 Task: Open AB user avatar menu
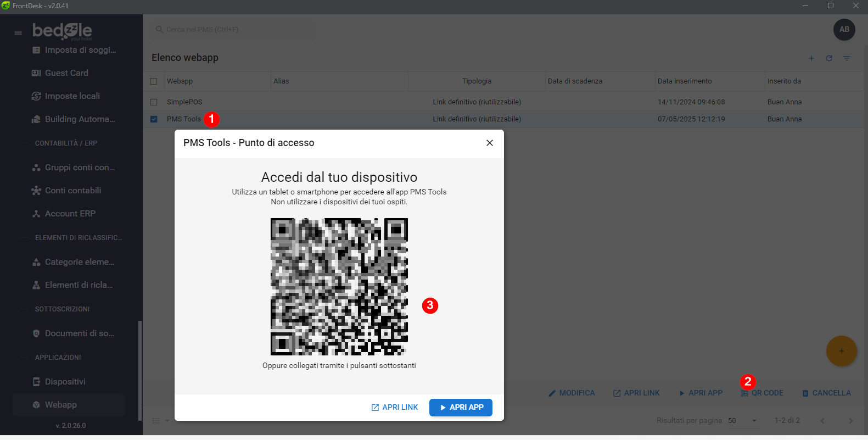(844, 30)
